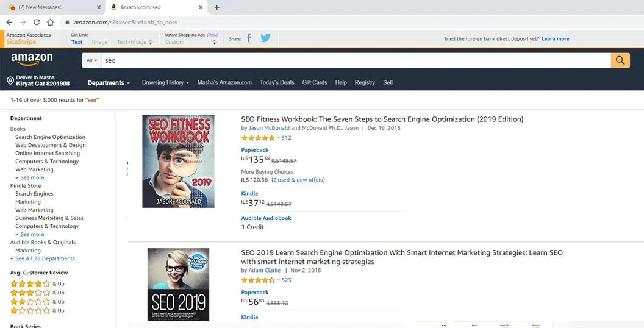Open Sell in navigation bar

pos(388,82)
